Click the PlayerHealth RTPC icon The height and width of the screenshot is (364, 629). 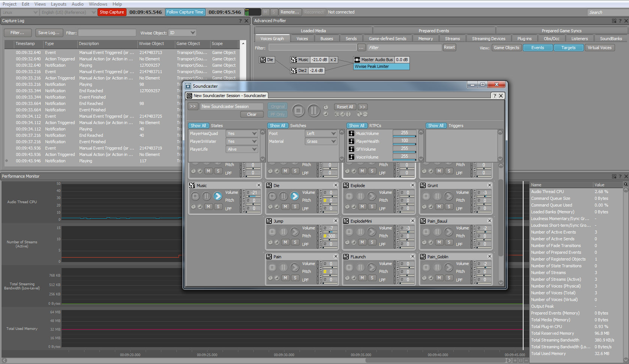pyautogui.click(x=352, y=141)
